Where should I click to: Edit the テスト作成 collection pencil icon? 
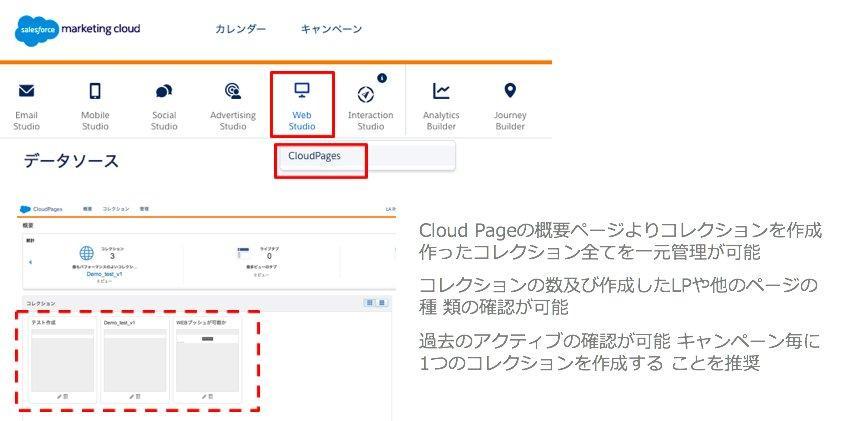pos(59,397)
